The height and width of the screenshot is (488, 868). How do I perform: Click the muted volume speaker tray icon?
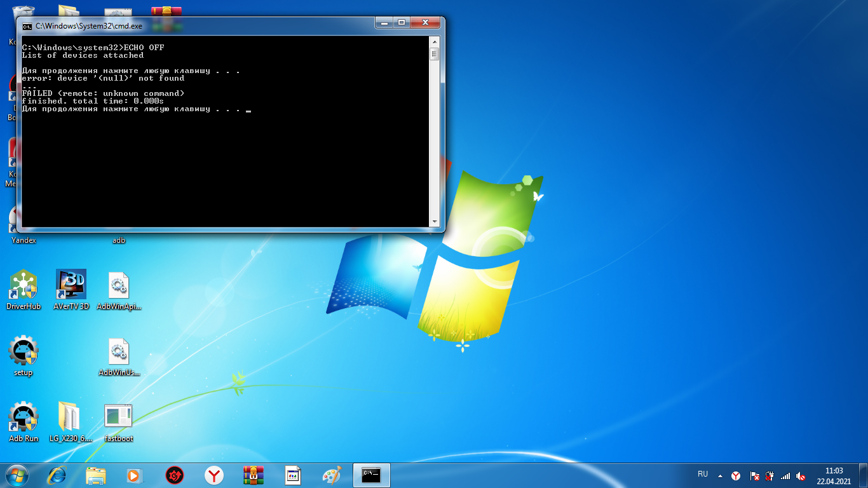tap(801, 475)
